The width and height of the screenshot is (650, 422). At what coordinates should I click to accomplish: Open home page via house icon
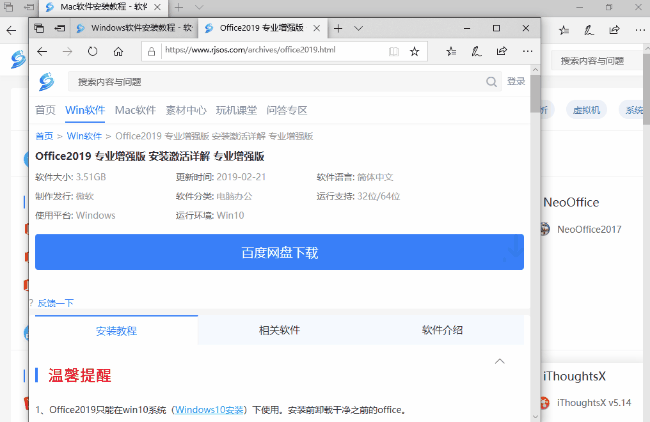(118, 51)
